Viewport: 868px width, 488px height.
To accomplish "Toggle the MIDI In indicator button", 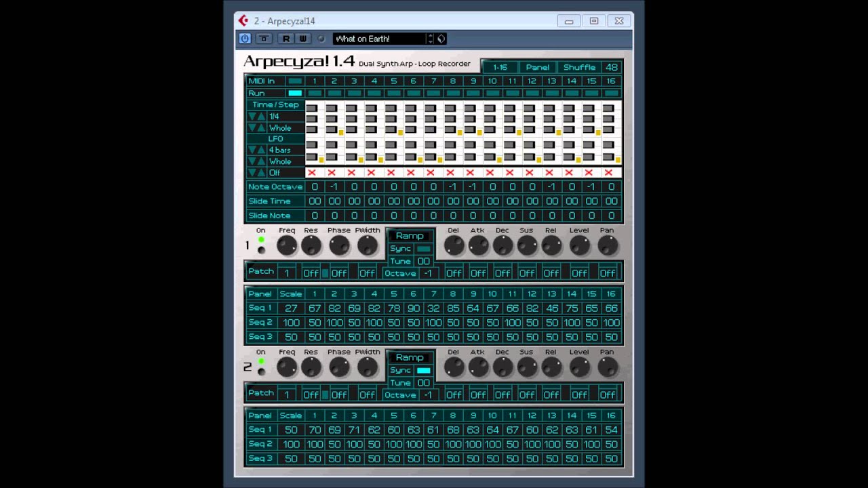I will [x=294, y=81].
